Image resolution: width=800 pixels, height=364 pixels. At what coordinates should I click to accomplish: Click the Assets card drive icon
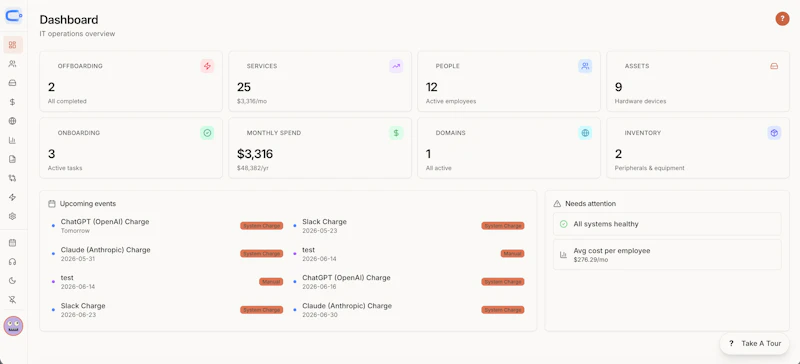[774, 66]
